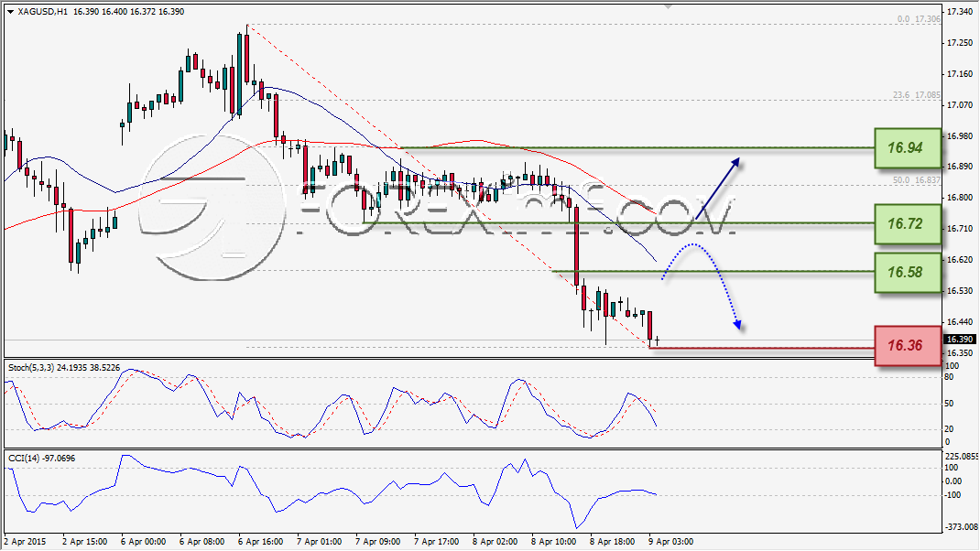Click the 8 Apr 02:00 time axis label
Image resolution: width=980 pixels, height=551 pixels.
495,542
